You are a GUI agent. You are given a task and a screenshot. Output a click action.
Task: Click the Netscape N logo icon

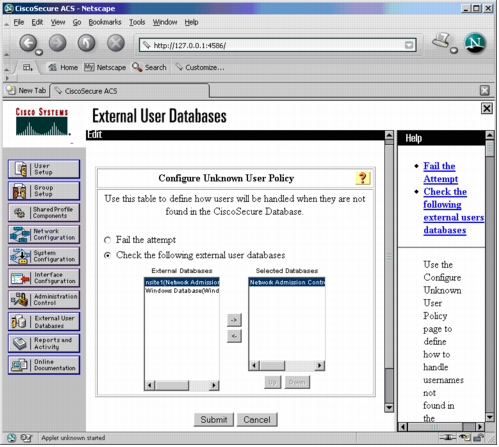pos(475,43)
